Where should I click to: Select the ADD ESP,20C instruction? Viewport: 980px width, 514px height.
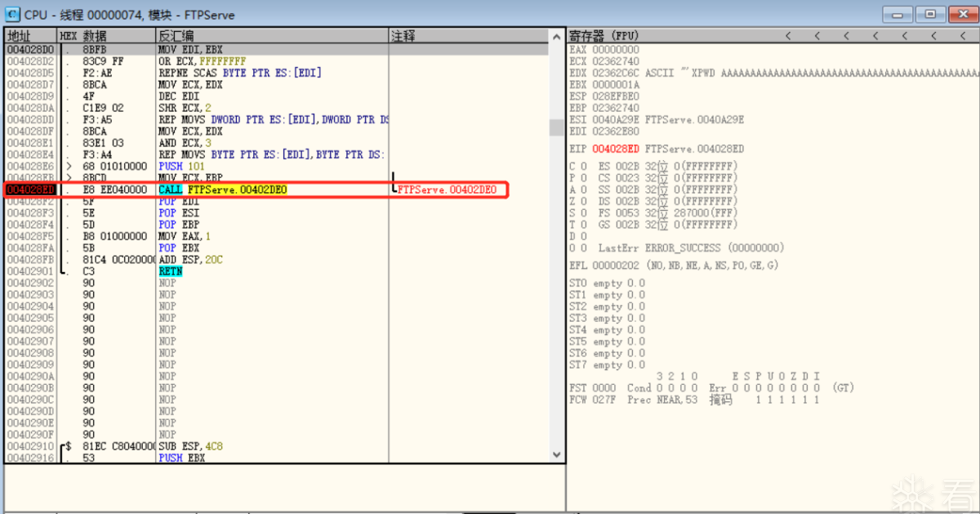(190, 259)
